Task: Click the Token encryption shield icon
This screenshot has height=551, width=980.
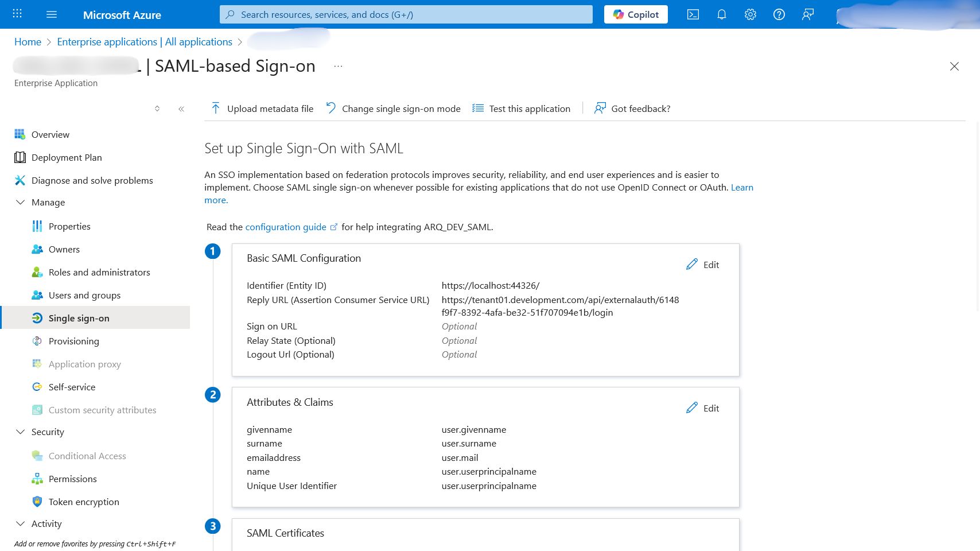Action: click(x=37, y=502)
